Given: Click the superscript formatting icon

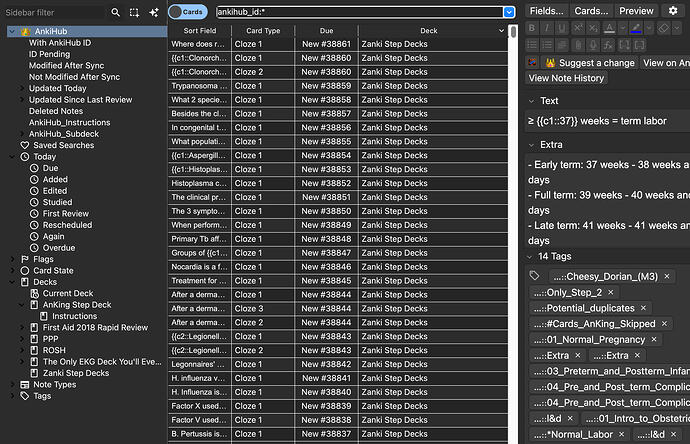Looking at the screenshot, I should coord(577,28).
